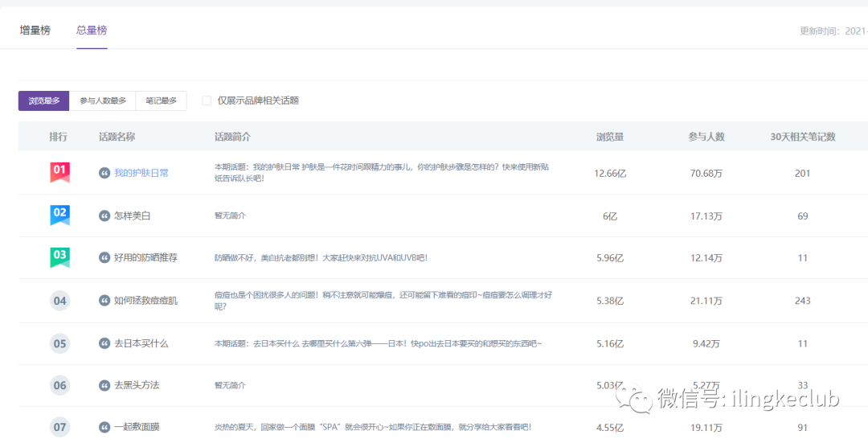Click the rank 04 gray badge

click(59, 301)
